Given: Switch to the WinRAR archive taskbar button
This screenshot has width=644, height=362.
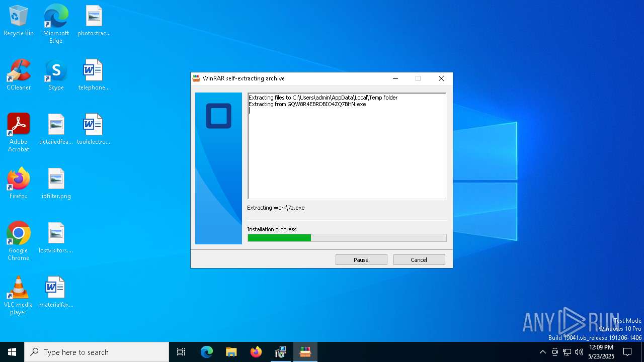Looking at the screenshot, I should pyautogui.click(x=305, y=352).
